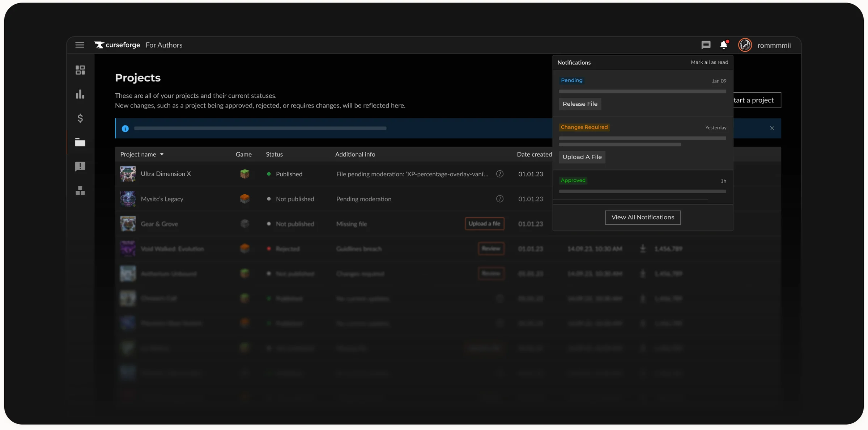868x430 pixels.
Task: Click Review for Void Walked: Evolution
Action: (491, 249)
